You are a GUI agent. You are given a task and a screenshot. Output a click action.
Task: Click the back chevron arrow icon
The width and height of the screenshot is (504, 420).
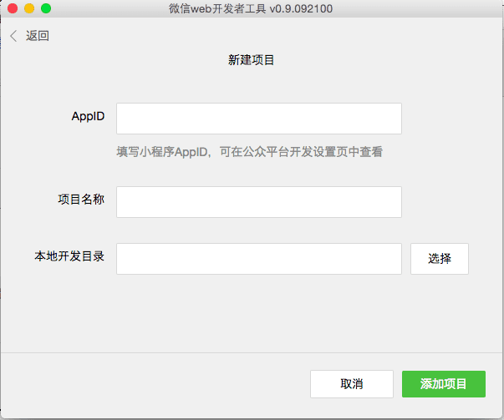[x=13, y=36]
